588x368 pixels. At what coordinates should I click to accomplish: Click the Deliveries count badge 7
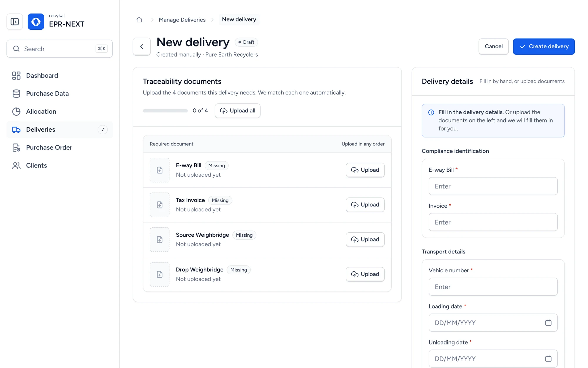(103, 130)
